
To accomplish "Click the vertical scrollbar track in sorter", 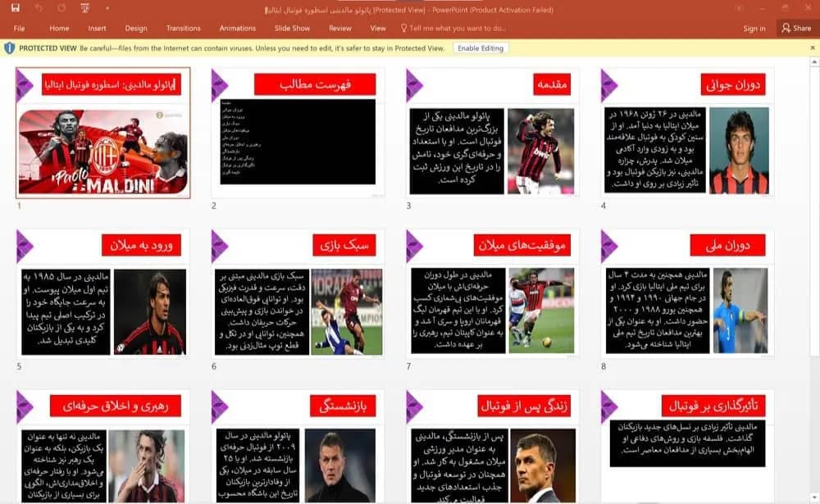I will point(814,424).
